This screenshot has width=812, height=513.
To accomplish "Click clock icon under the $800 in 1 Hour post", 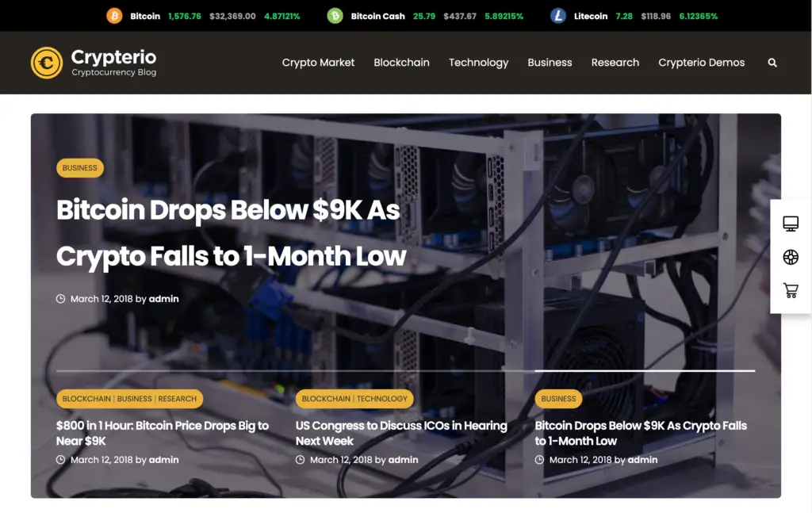I will pyautogui.click(x=60, y=460).
